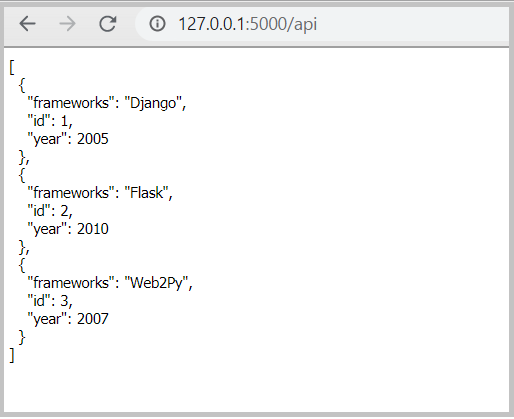Click the forward navigation arrow
The height and width of the screenshot is (419, 514).
[67, 24]
